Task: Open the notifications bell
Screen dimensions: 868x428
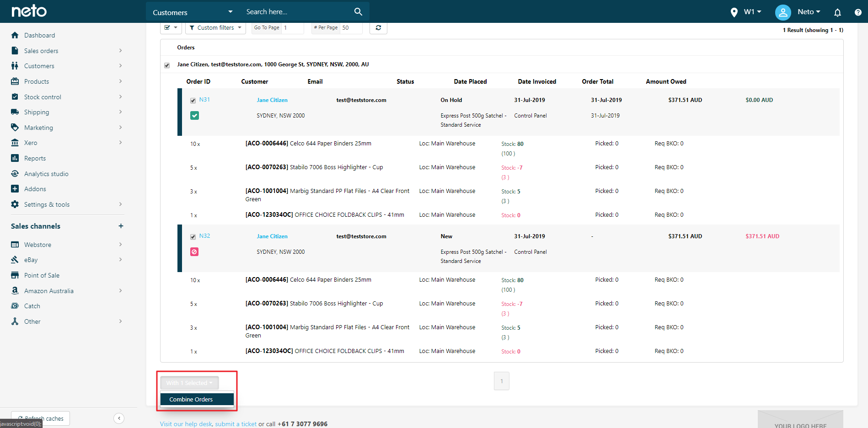Action: click(x=837, y=12)
